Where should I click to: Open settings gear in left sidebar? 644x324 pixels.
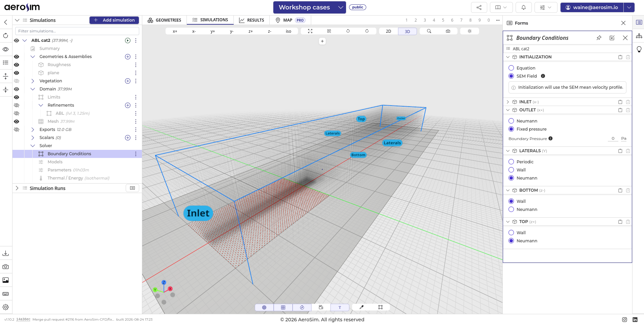[x=6, y=307]
